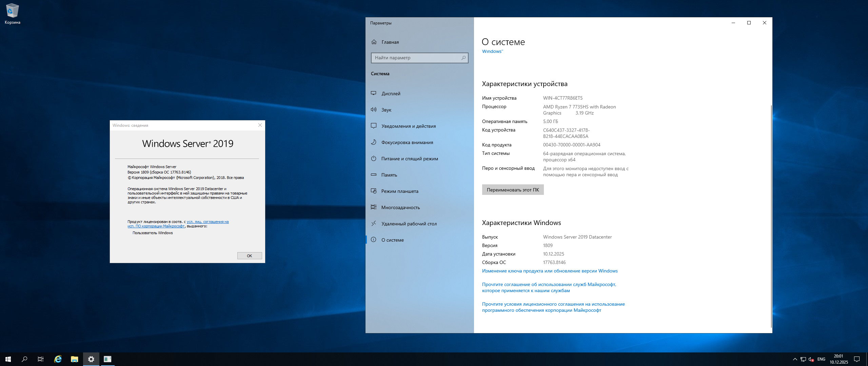
Task: Focus the Find a setting field
Action: click(x=415, y=58)
